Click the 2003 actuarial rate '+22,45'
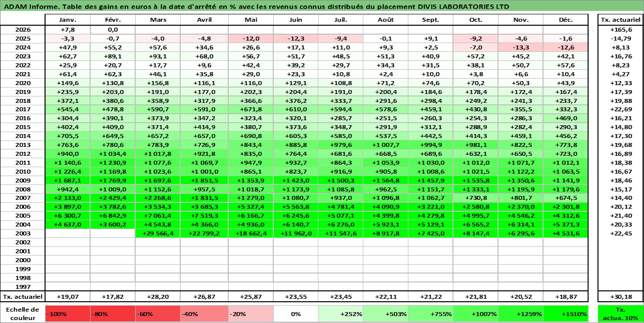Image resolution: width=644 pixels, height=323 pixels. pyautogui.click(x=620, y=233)
